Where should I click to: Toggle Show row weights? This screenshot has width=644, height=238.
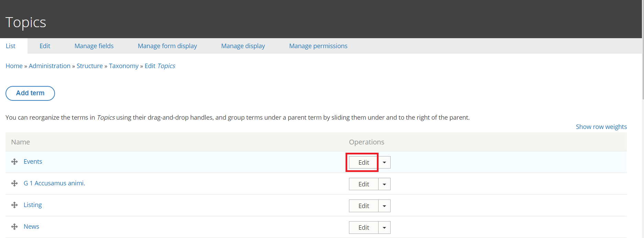[x=601, y=127]
